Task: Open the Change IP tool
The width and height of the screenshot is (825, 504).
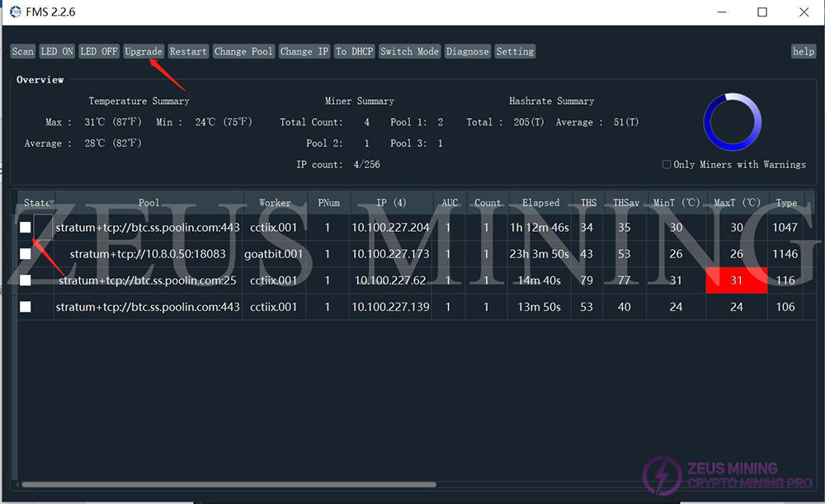Action: click(x=304, y=51)
